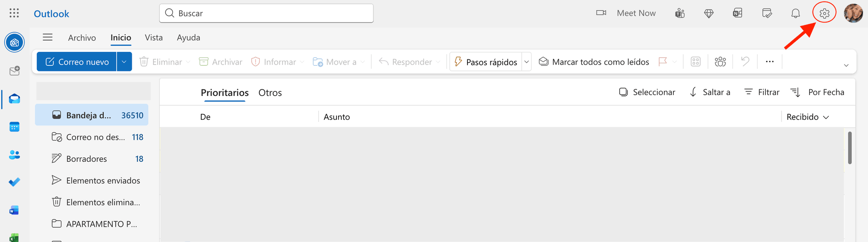
Task: Click the Undo arrow icon
Action: coord(745,62)
